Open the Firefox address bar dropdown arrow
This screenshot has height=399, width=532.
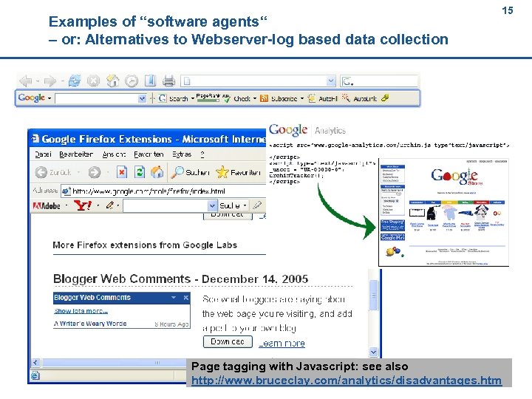point(330,81)
